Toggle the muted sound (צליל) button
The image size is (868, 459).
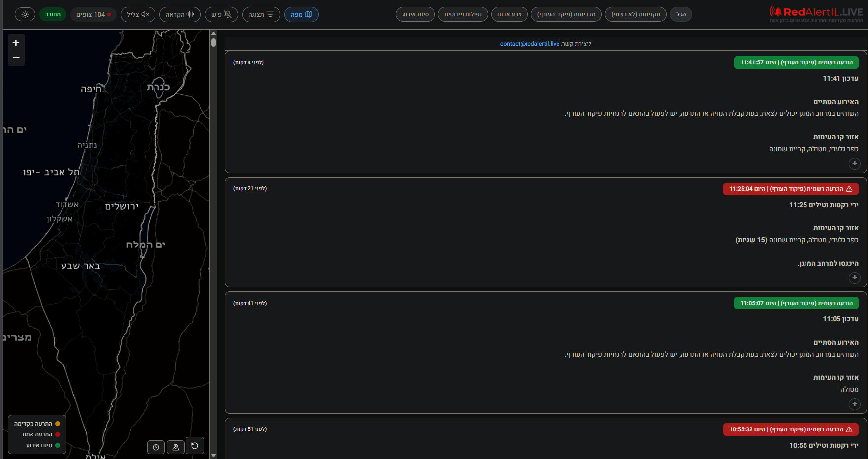pos(138,14)
